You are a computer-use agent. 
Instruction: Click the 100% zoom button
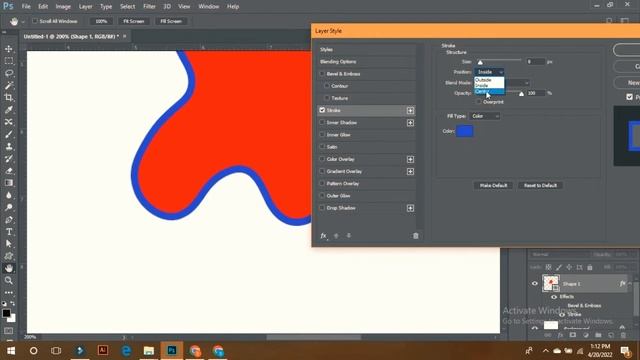(101, 21)
